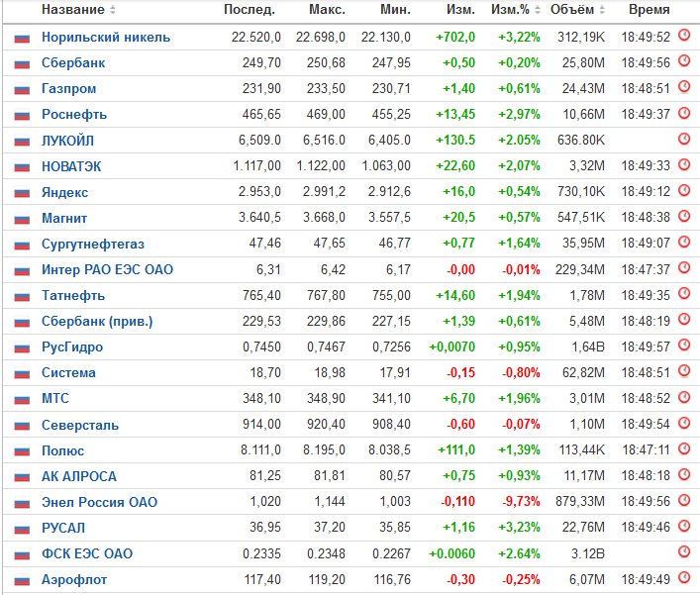The image size is (700, 595).
Task: Click the Russian flag icon beside Интер РАО ЕЭС ОАО
Action: (x=22, y=271)
